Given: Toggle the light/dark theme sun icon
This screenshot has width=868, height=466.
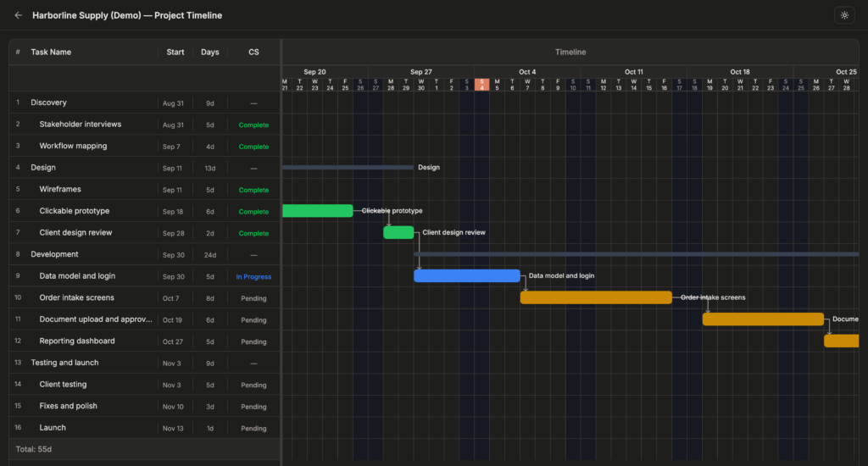Looking at the screenshot, I should coord(844,15).
